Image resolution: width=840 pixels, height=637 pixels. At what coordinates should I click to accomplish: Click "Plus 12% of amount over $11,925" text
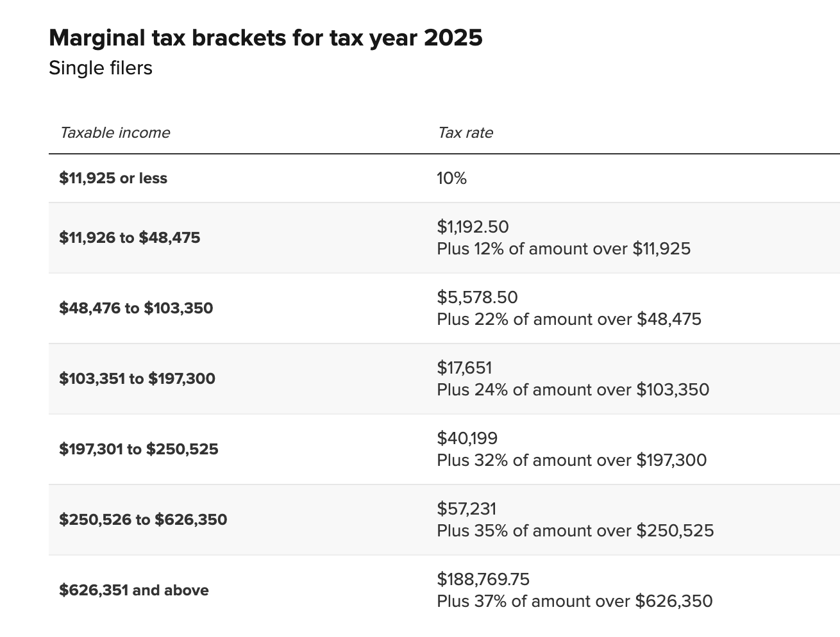(x=564, y=249)
